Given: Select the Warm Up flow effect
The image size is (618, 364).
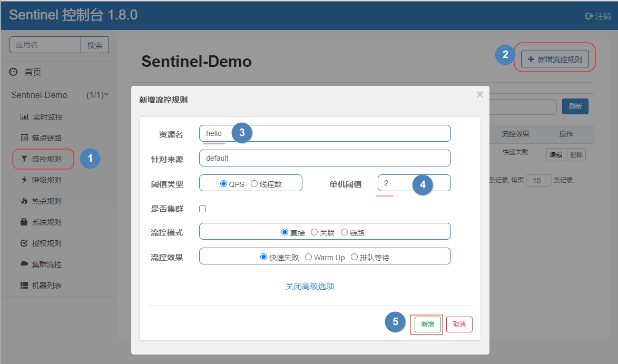Looking at the screenshot, I should [309, 257].
